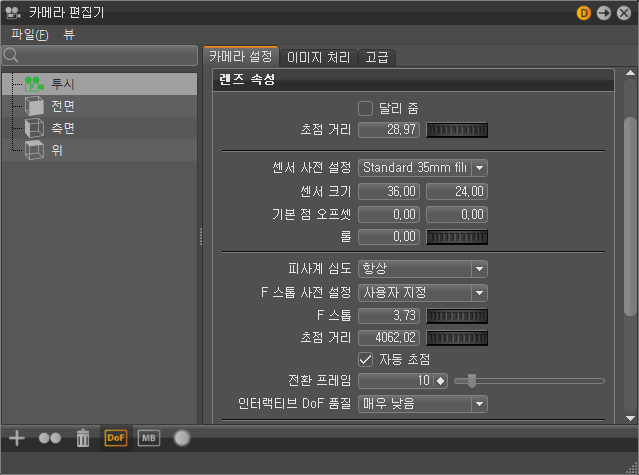639x475 pixels.
Task: Click the F 스톱 scrub wheel
Action: [457, 316]
